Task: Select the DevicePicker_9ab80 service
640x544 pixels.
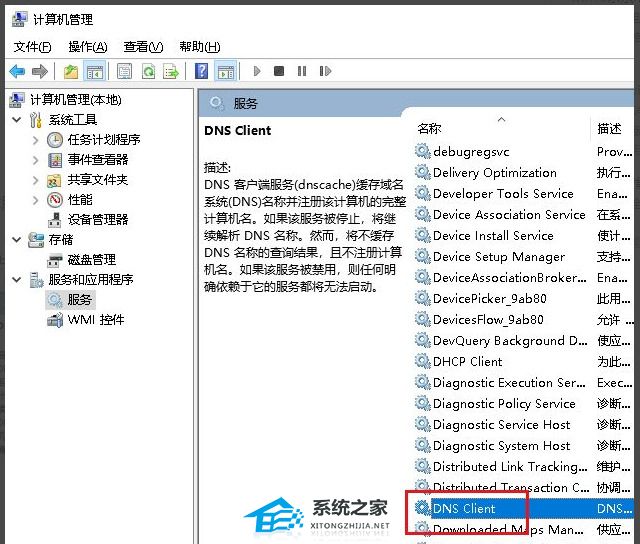Action: pos(524,299)
